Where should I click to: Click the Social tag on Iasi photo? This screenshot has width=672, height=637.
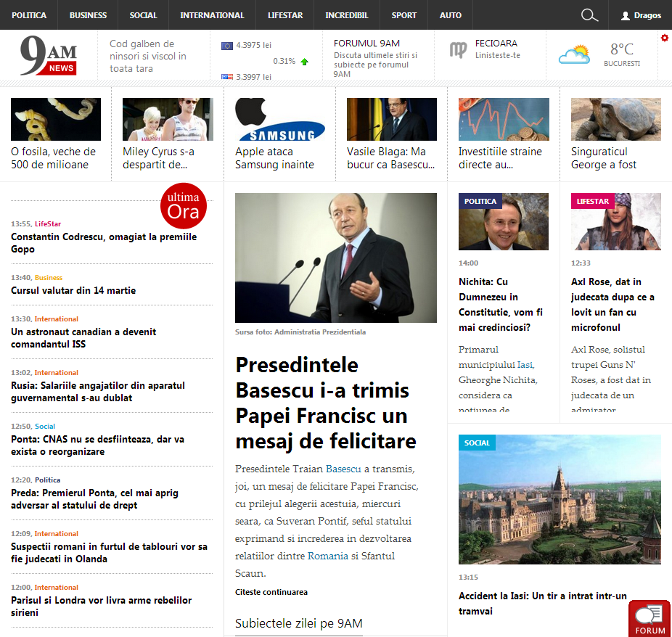coord(477,443)
